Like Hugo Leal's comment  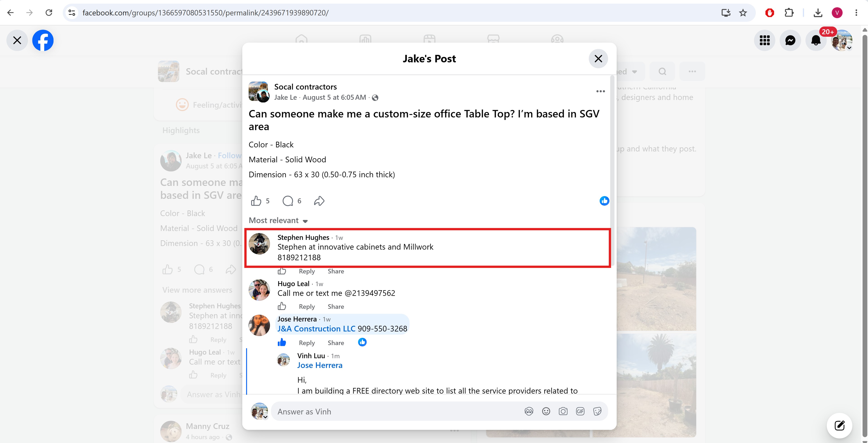(282, 306)
